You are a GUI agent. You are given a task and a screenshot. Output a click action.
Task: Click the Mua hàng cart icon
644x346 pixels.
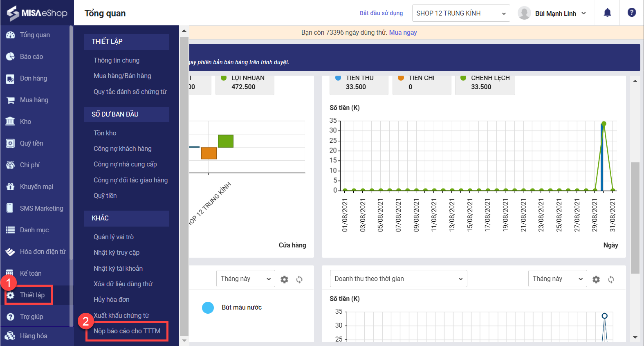tap(10, 100)
